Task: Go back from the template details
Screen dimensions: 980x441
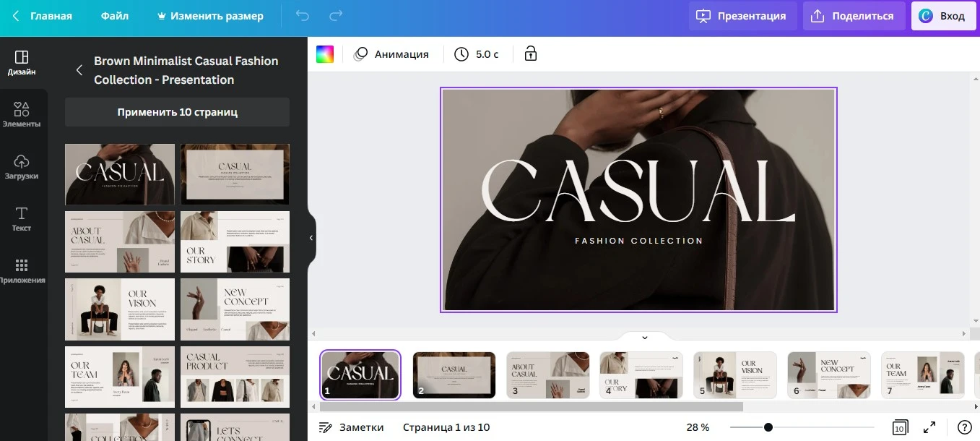Action: coord(79,70)
